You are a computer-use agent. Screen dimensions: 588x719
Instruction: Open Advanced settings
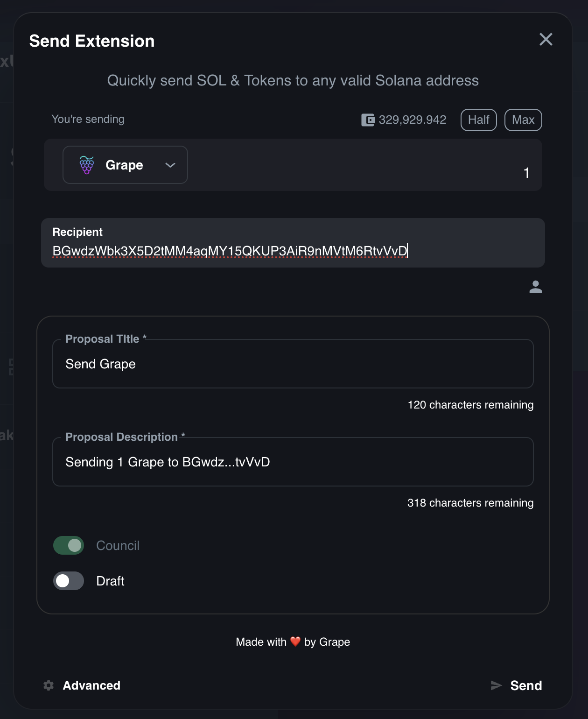point(91,685)
